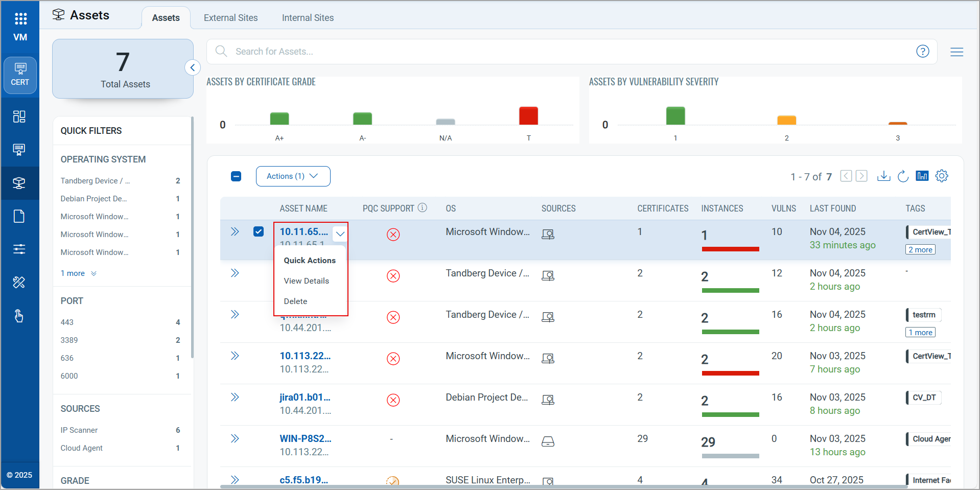Click the download assets icon
This screenshot has width=980, height=490.
[x=883, y=176]
